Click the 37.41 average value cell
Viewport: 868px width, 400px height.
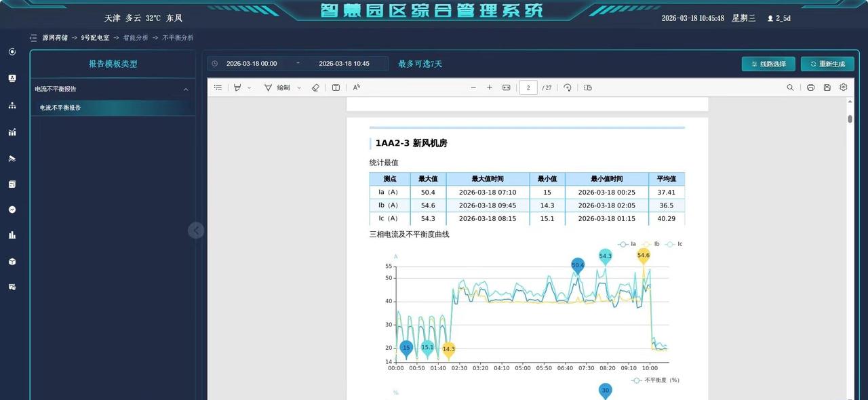pos(667,193)
